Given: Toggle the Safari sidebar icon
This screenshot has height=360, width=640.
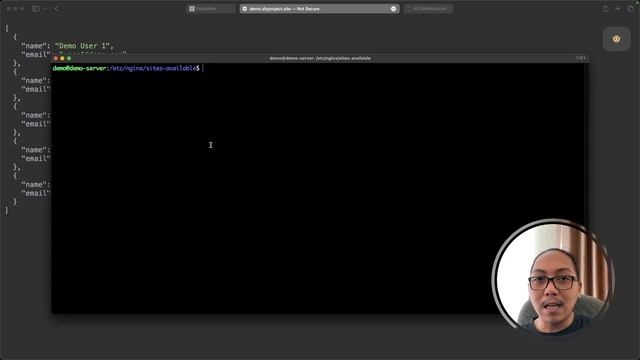Looking at the screenshot, I should [x=36, y=9].
